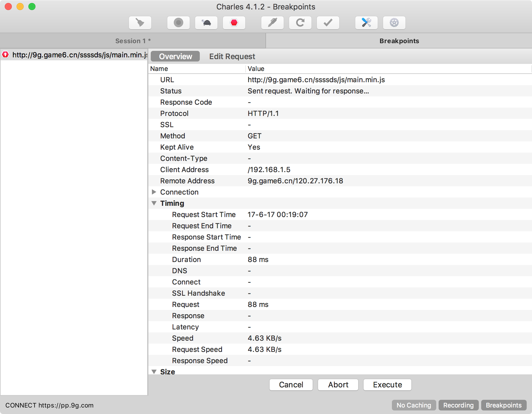Open the Tools wrench icon
Image resolution: width=532 pixels, height=414 pixels.
(366, 23)
